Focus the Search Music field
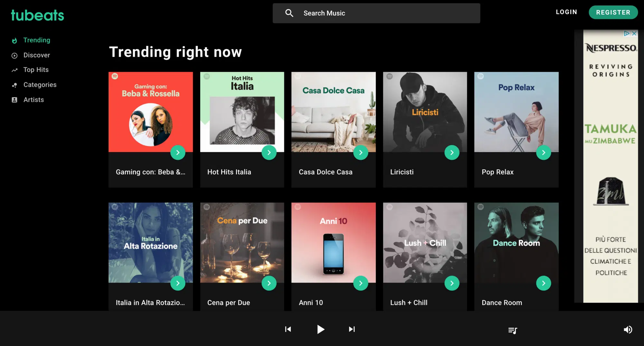 (x=386, y=13)
